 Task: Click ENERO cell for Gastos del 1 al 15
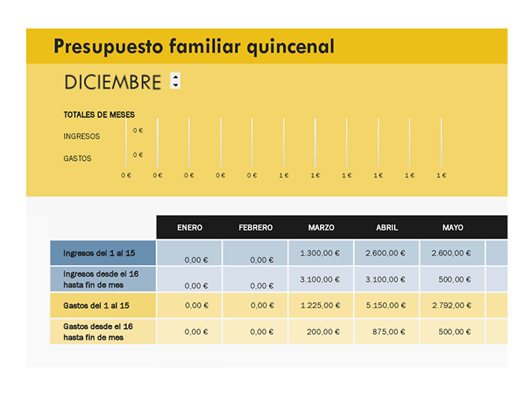(x=189, y=305)
